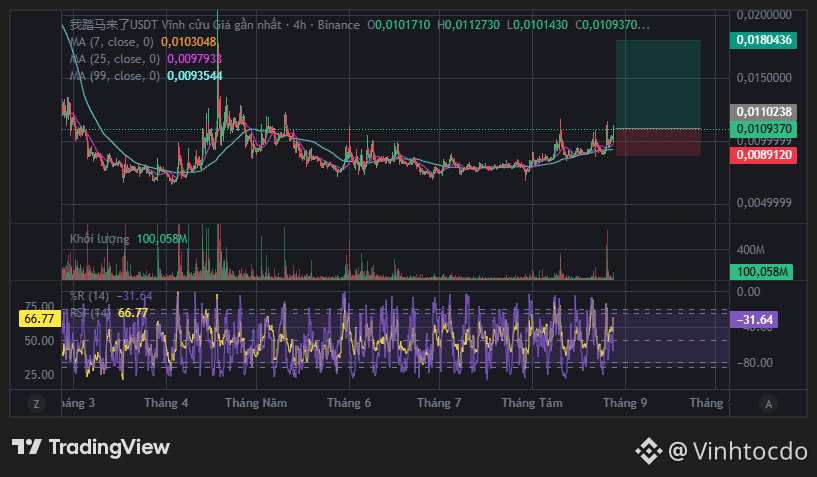The height and width of the screenshot is (477, 817).
Task: Click the MA 25 value 0,0097933
Action: coord(195,59)
